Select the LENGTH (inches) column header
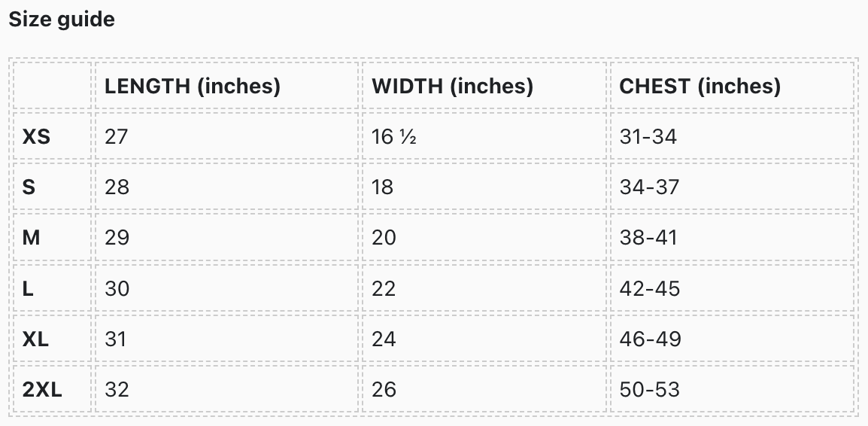 tap(192, 86)
